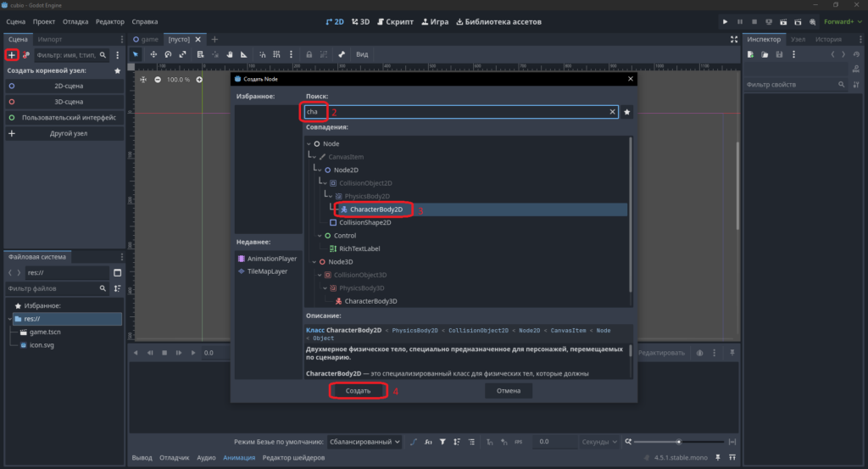Collapse the Node3D branch arrow
Image resolution: width=868 pixels, height=469 pixels.
[314, 262]
